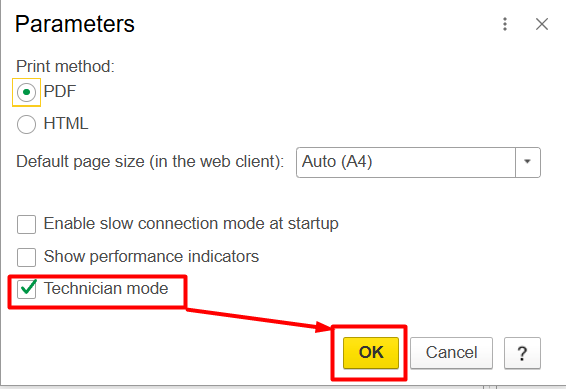Open the three-dot more options menu
The height and width of the screenshot is (389, 566).
pyautogui.click(x=505, y=24)
